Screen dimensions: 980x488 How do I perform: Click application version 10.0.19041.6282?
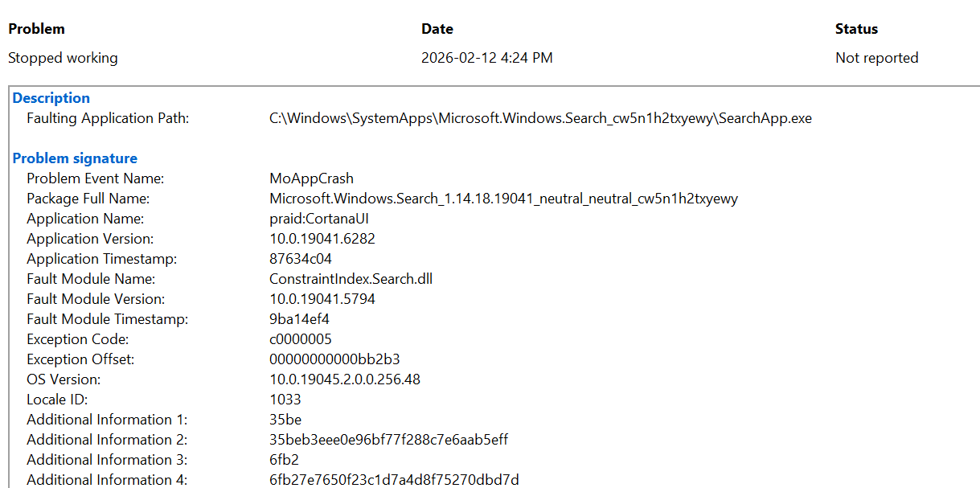pyautogui.click(x=322, y=239)
